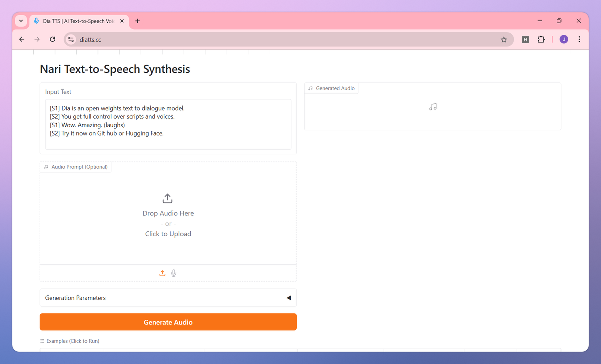The height and width of the screenshot is (364, 601).
Task: Click the music note placeholder in Generated Audio
Action: tap(433, 107)
